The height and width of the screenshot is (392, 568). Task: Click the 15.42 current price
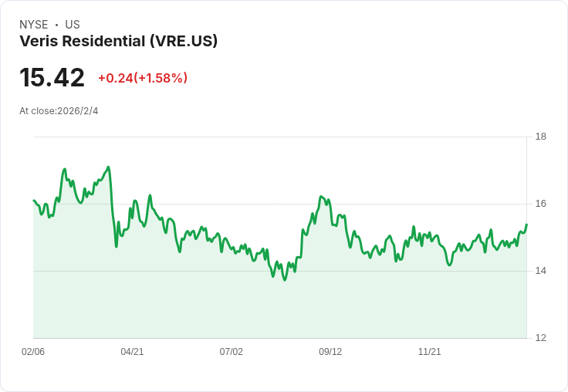52,77
